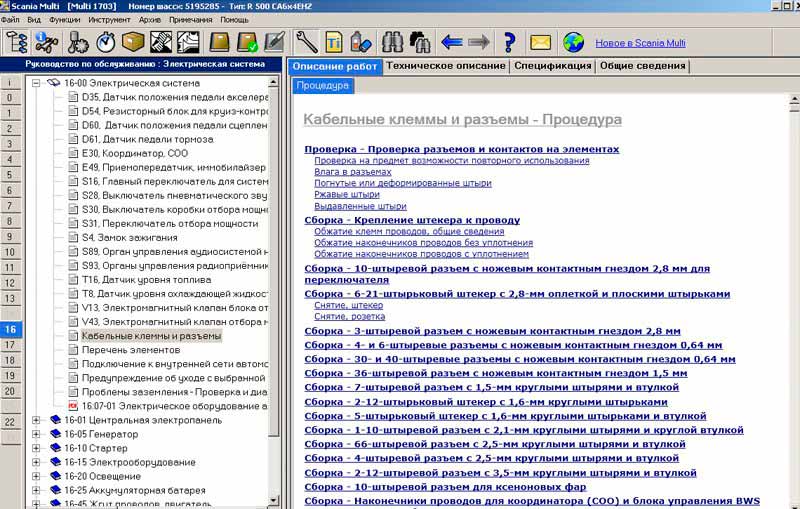
Task: Open the Инструмент menu
Action: (x=109, y=20)
